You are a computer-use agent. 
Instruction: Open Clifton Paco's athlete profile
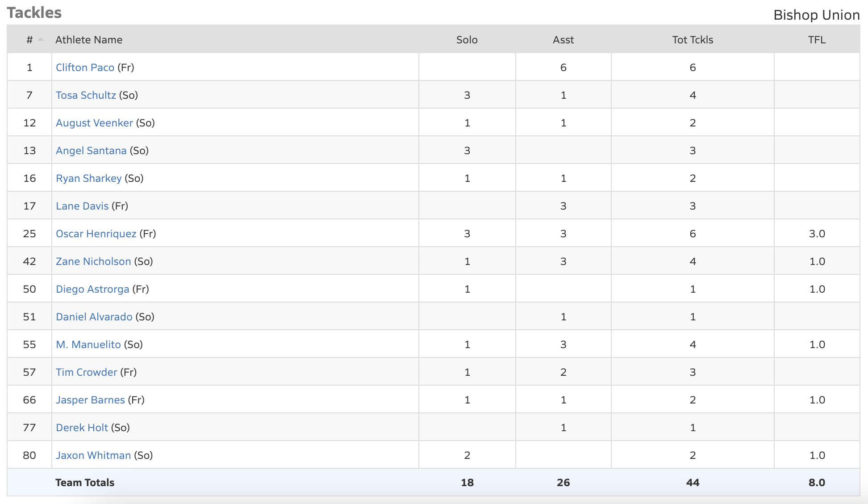coord(85,67)
